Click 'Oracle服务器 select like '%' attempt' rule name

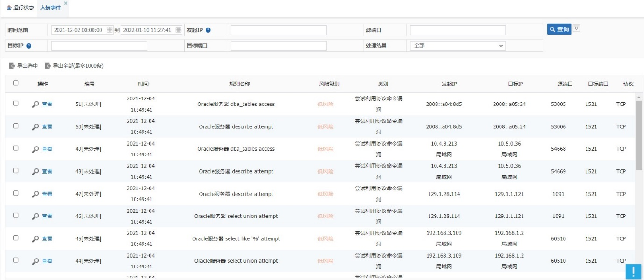coord(236,239)
